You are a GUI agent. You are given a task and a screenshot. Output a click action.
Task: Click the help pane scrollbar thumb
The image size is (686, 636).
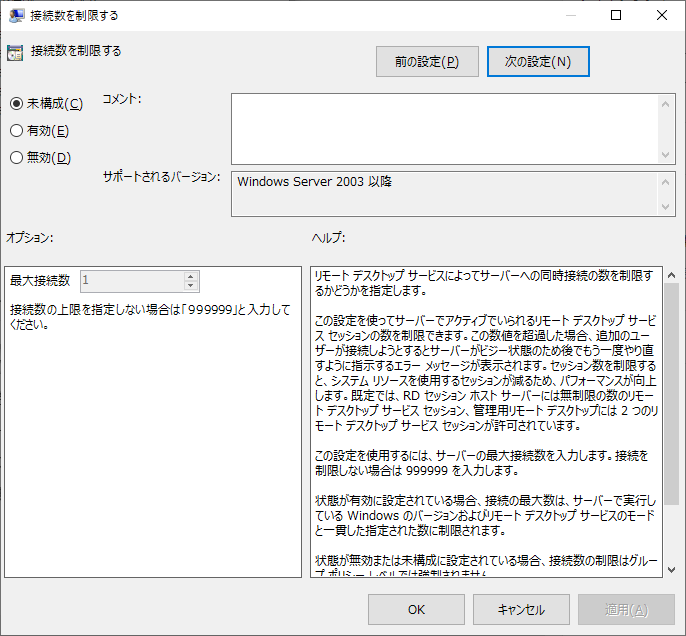pyautogui.click(x=672, y=394)
